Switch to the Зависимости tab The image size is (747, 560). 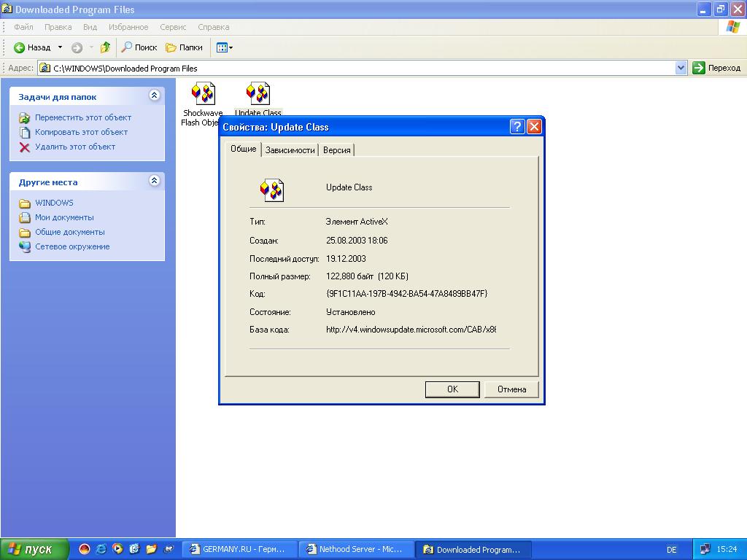pyautogui.click(x=290, y=150)
